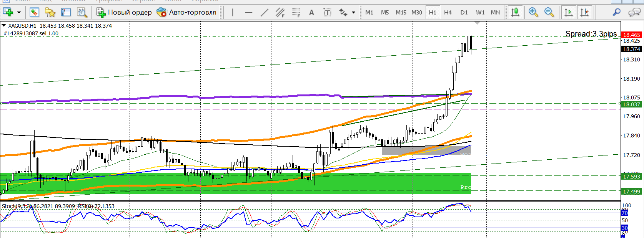This screenshot has height=238, width=644.
Task: Click the Spread:3.3pips label
Action: click(x=591, y=34)
